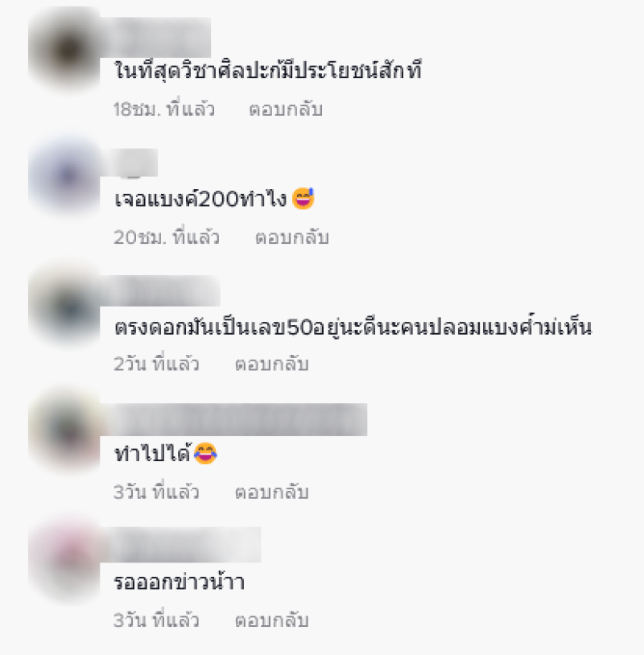Screen dimensions: 644x655
Task: Open blurred username above รอออกข่าวน้าา
Action: pyautogui.click(x=180, y=545)
